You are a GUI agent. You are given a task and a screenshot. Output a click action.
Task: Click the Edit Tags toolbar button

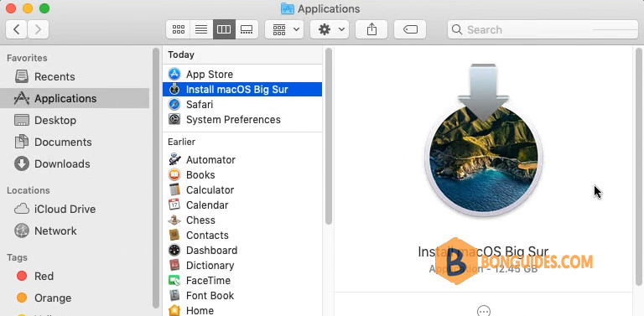410,29
